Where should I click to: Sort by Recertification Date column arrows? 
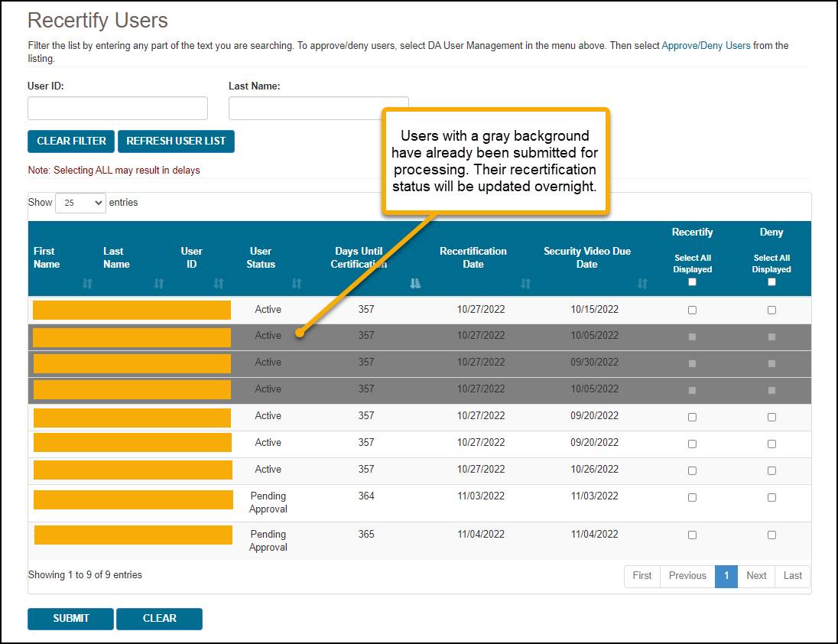coord(525,284)
